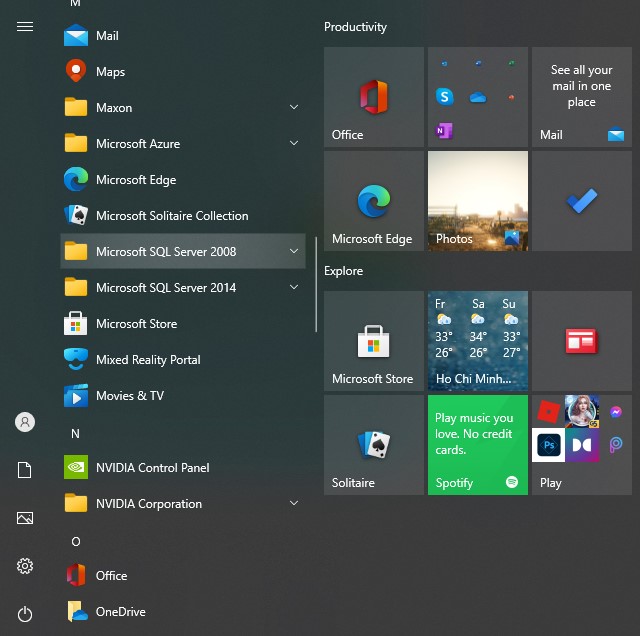Launch Spotify from the green tile
Image resolution: width=640 pixels, height=636 pixels.
point(477,445)
